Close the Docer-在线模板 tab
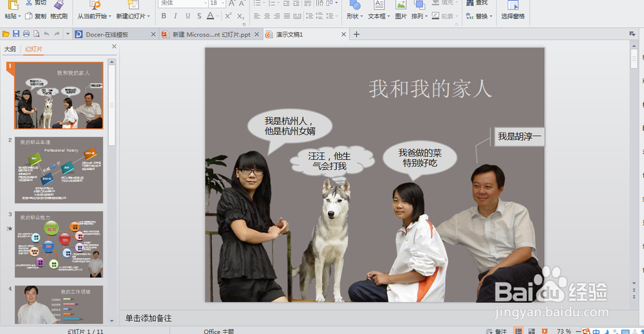 153,35
